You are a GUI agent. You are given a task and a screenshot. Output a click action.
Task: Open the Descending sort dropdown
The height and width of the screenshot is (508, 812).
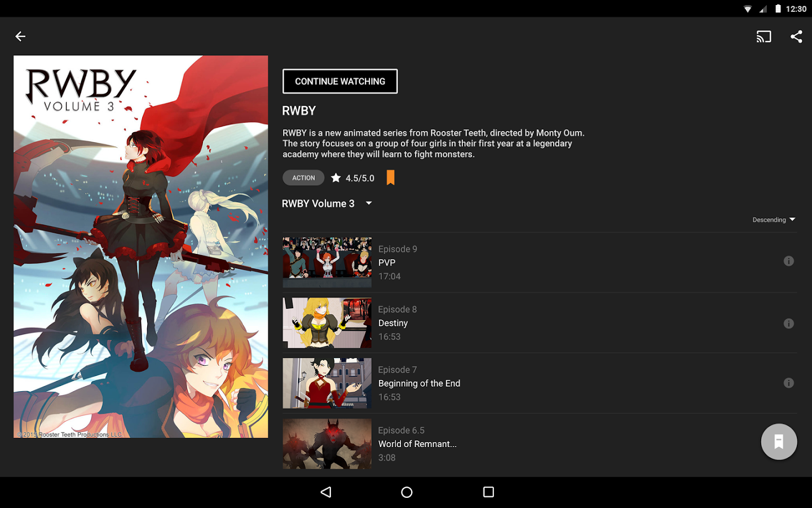774,220
